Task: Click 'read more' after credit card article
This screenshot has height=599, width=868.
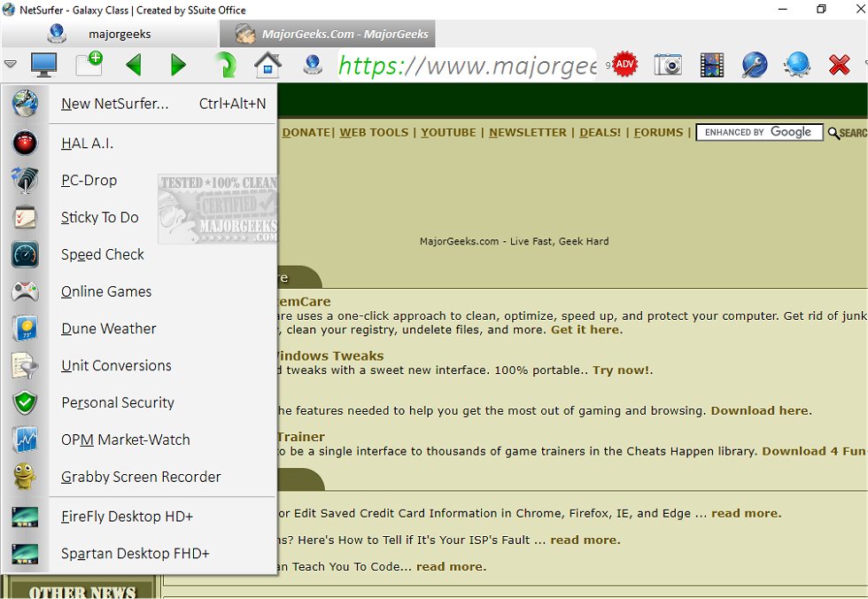Action: [x=745, y=514]
